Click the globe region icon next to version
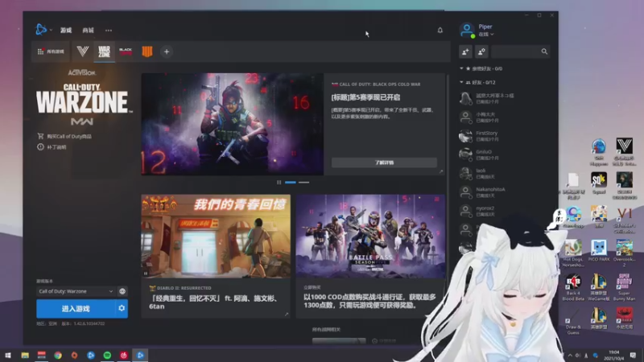644x362 pixels. coord(122,291)
